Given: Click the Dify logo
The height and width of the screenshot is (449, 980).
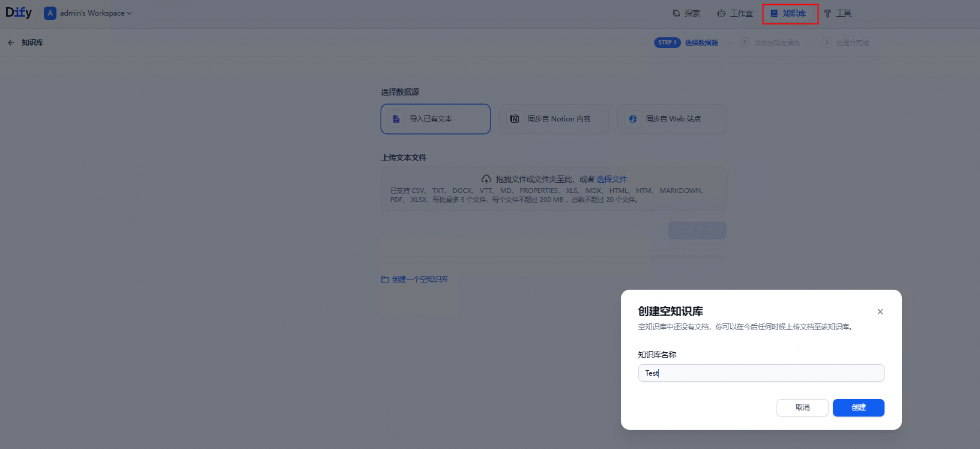Looking at the screenshot, I should coord(19,13).
